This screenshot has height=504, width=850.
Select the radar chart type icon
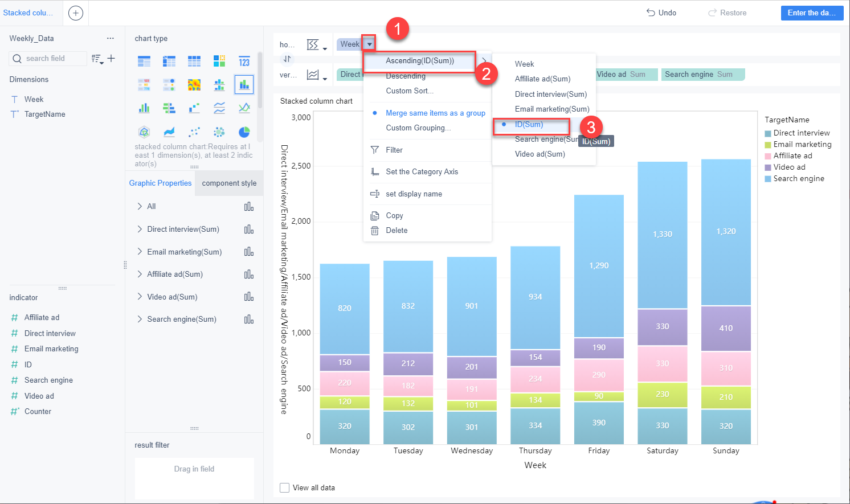coord(144,132)
